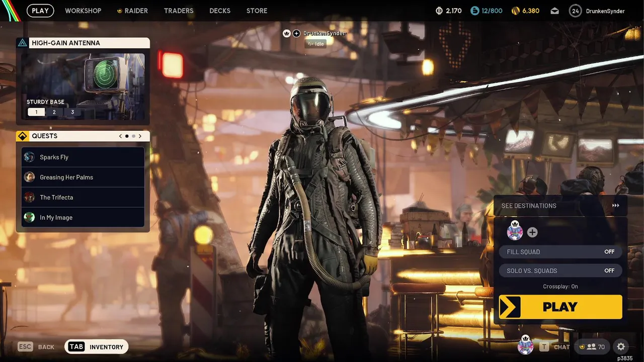The height and width of the screenshot is (362, 644).
Task: Toggle Fill Squad on
Action: tap(560, 252)
